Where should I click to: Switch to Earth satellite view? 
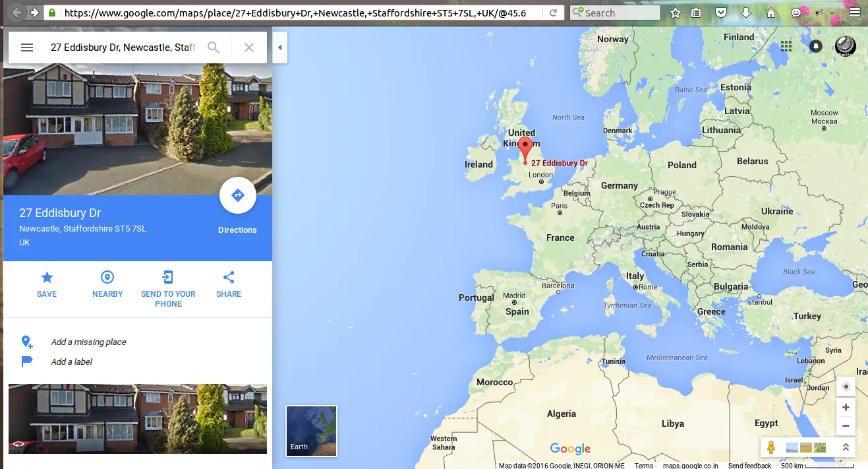(x=311, y=431)
